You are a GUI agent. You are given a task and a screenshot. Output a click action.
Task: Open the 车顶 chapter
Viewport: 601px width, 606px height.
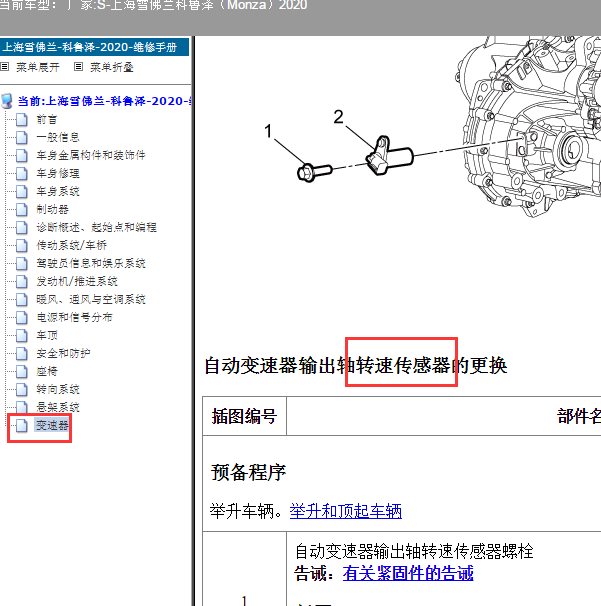tap(47, 335)
